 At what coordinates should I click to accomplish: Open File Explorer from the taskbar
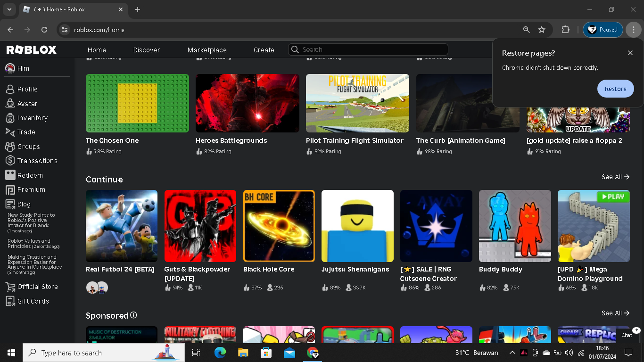(x=243, y=353)
